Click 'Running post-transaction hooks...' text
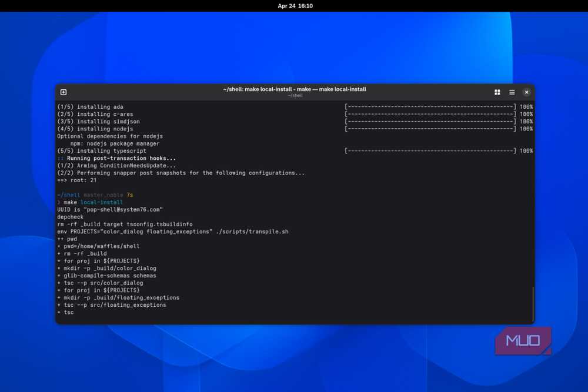588x392 pixels. pyautogui.click(x=121, y=158)
